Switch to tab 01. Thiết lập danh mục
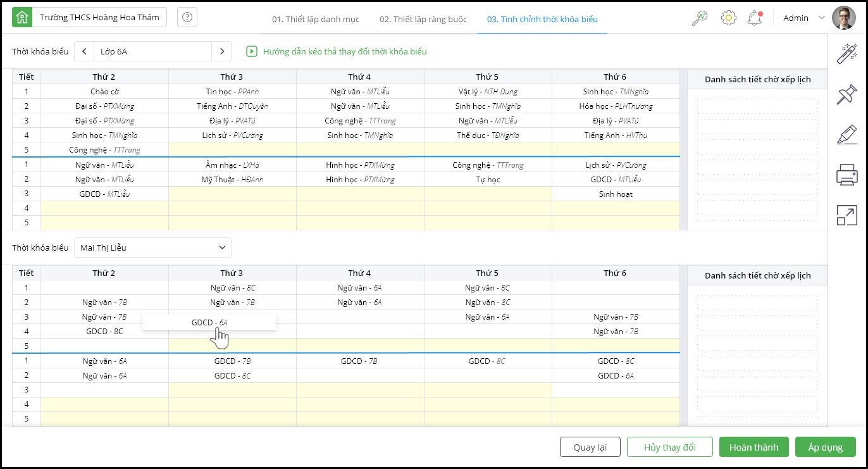Image resolution: width=868 pixels, height=469 pixels. (x=316, y=19)
